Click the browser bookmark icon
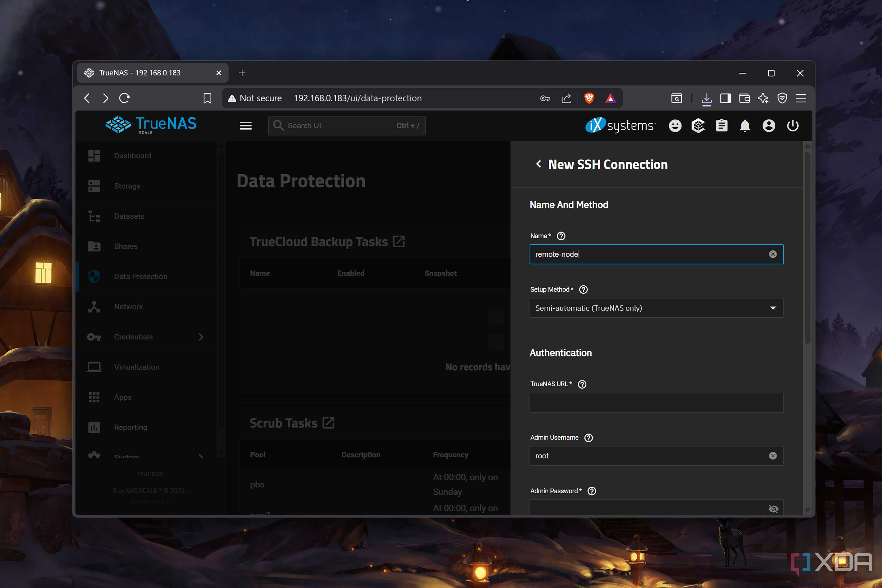This screenshot has width=882, height=588. (207, 98)
